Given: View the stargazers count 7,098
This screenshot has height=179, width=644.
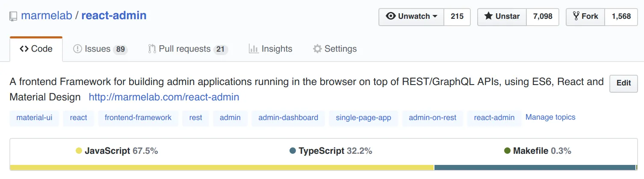Looking at the screenshot, I should click(543, 17).
